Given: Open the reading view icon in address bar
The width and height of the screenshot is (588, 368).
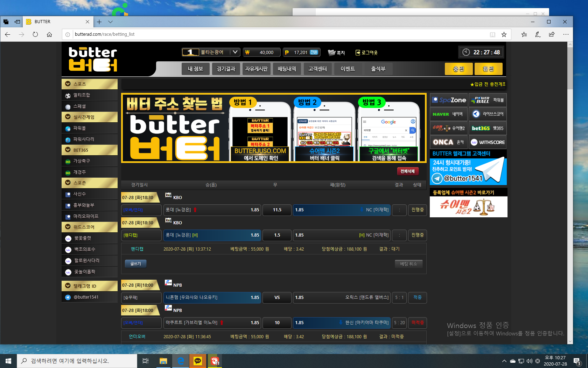Looking at the screenshot, I should click(492, 34).
